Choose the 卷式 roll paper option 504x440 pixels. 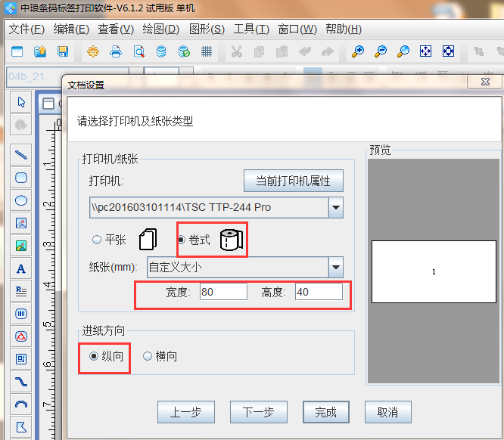pyautogui.click(x=182, y=240)
